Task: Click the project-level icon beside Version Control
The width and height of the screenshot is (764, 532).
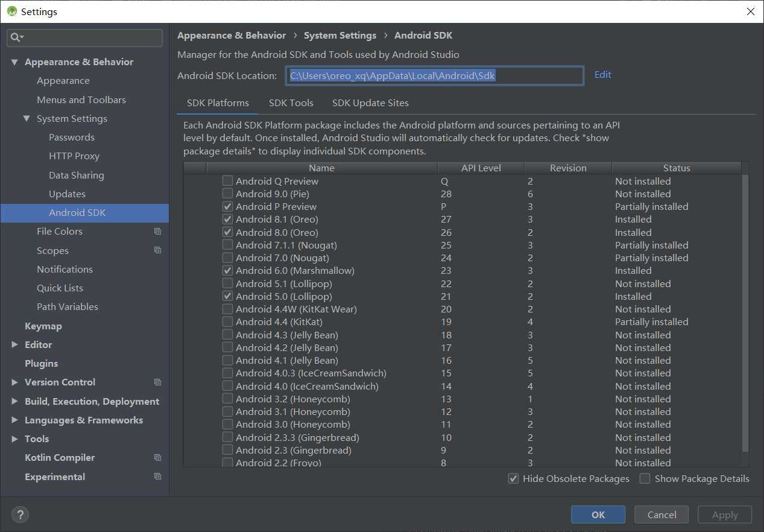Action: [157, 382]
